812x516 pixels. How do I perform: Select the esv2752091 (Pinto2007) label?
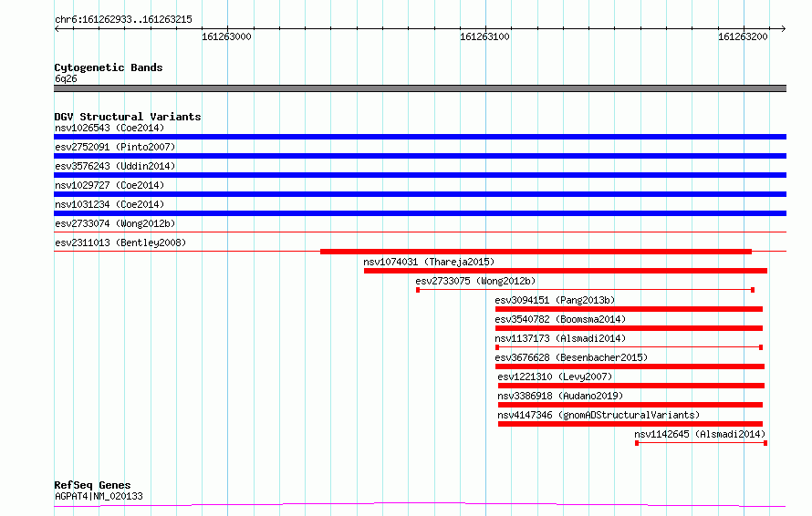click(115, 147)
